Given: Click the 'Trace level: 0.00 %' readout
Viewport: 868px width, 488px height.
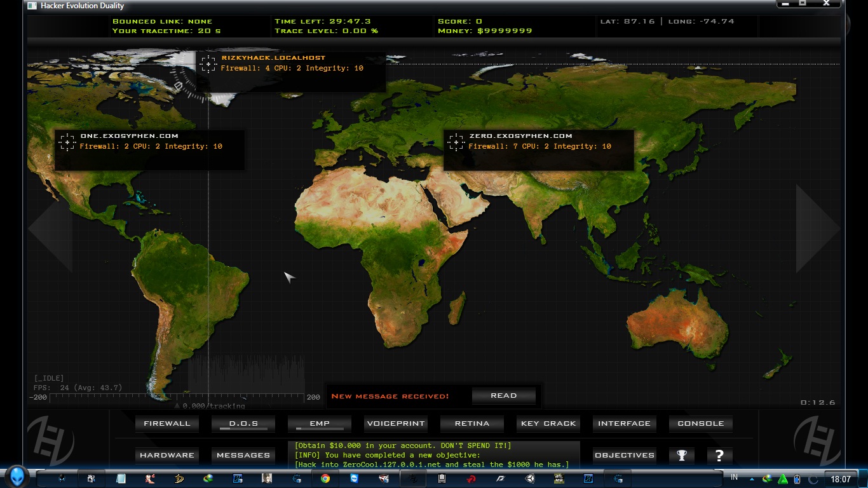Looking at the screenshot, I should click(326, 30).
